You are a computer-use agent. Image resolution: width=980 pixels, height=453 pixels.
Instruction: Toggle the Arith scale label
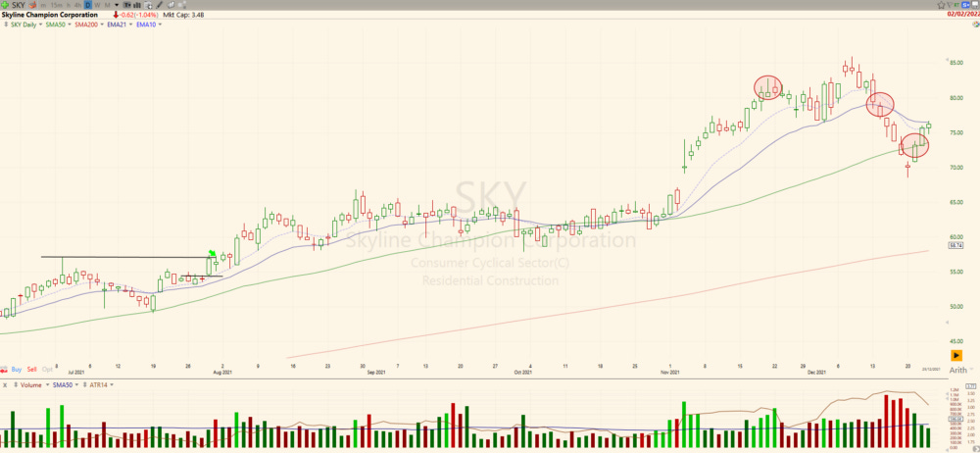coord(958,370)
